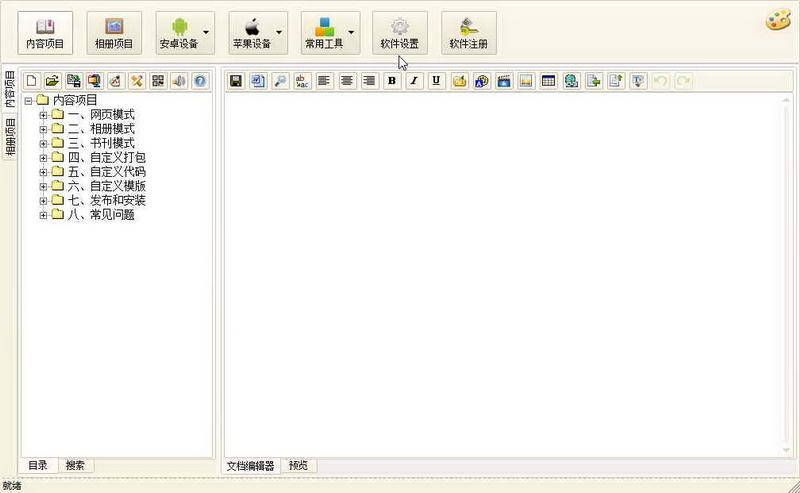
Task: Switch to the 搜索 tab
Action: (x=76, y=465)
